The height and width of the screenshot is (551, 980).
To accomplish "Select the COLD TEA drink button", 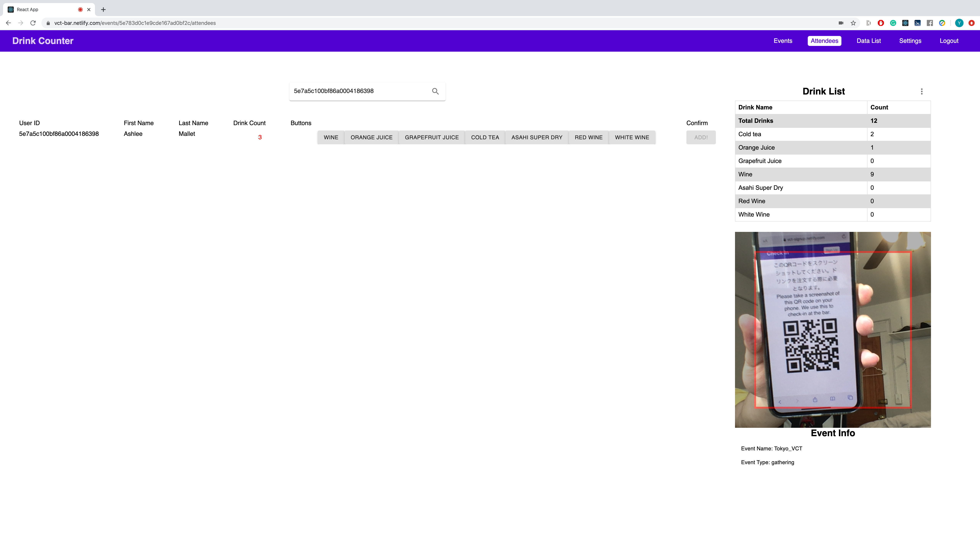I will click(485, 137).
